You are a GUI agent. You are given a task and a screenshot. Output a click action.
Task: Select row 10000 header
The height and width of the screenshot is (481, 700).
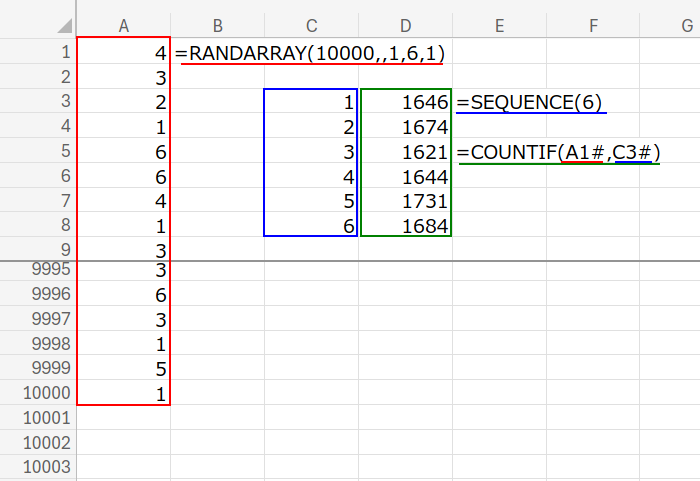tap(38, 393)
